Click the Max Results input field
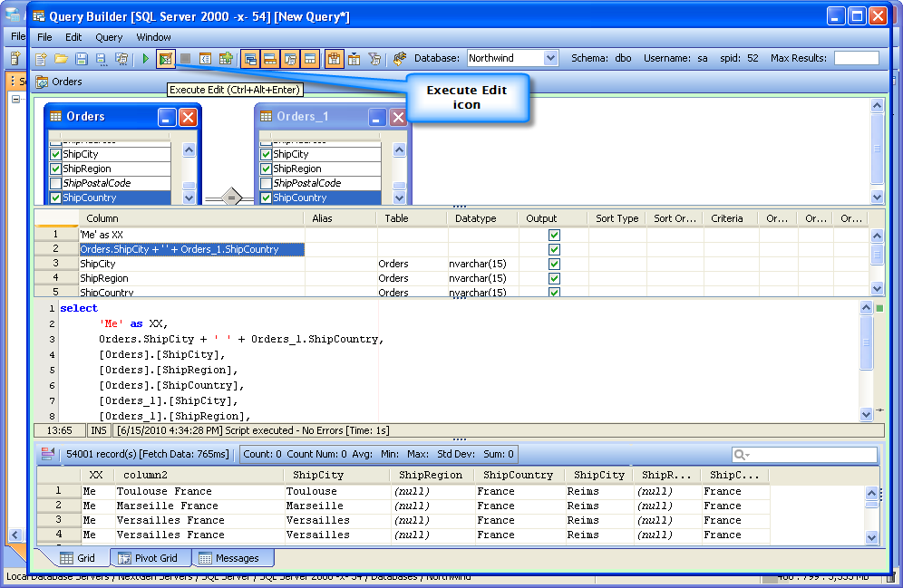903x588 pixels. 857,58
